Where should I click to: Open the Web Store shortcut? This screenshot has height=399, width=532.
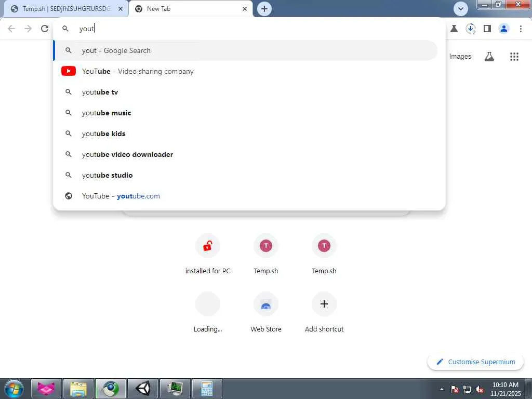click(x=265, y=312)
